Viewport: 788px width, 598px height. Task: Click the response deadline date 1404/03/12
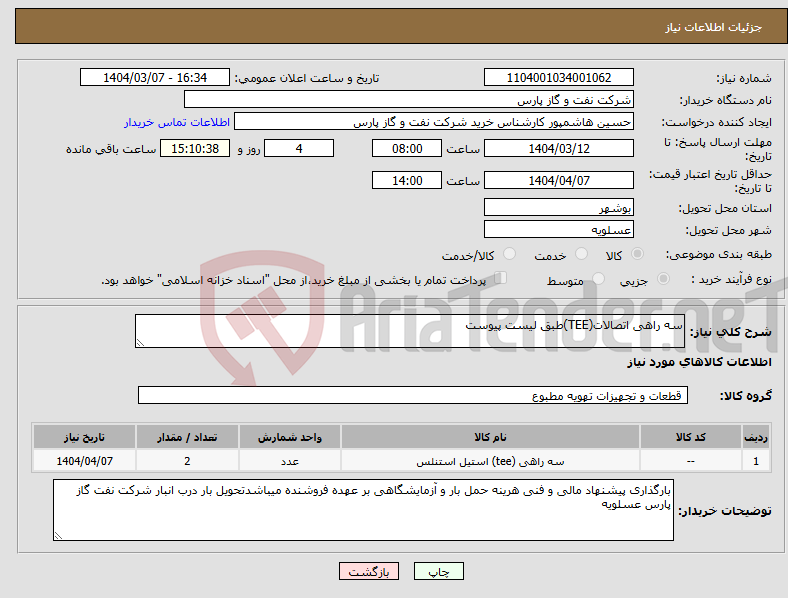(558, 148)
